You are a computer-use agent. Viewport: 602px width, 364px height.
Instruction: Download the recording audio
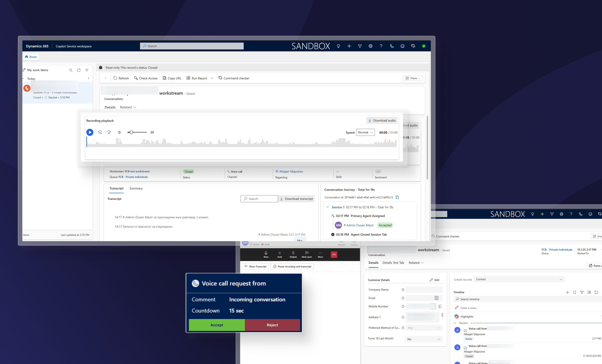click(382, 121)
